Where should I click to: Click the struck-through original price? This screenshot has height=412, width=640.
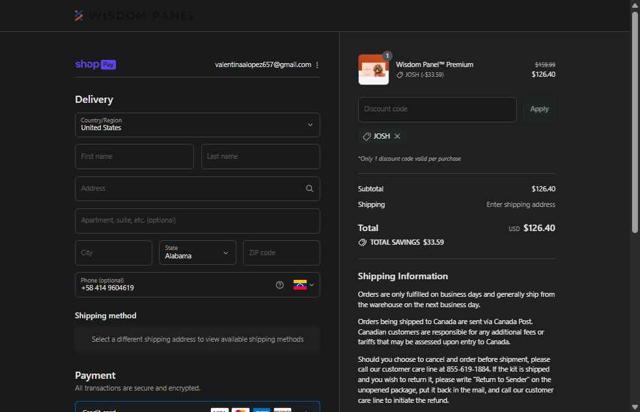point(545,65)
